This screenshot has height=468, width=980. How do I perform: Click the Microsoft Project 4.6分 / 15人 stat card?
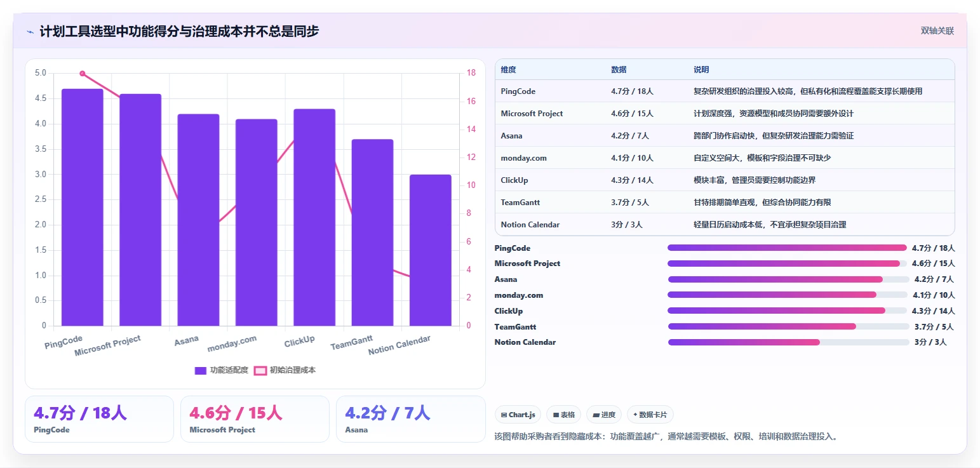(x=255, y=419)
